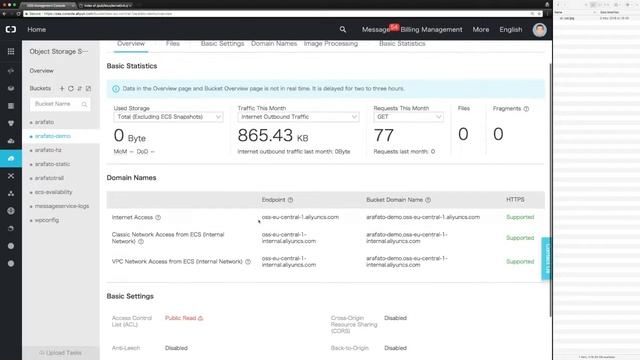Open the sidebar Overview link
Image resolution: width=640 pixels, height=360 pixels.
coord(41,71)
